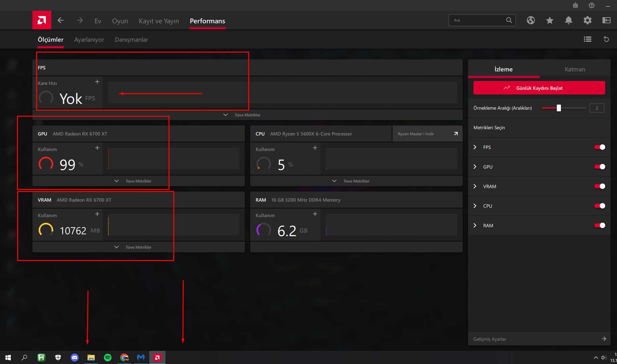Click Günlük Kaydını Başlat button
Viewport: 617px width, 364px height.
[539, 88]
